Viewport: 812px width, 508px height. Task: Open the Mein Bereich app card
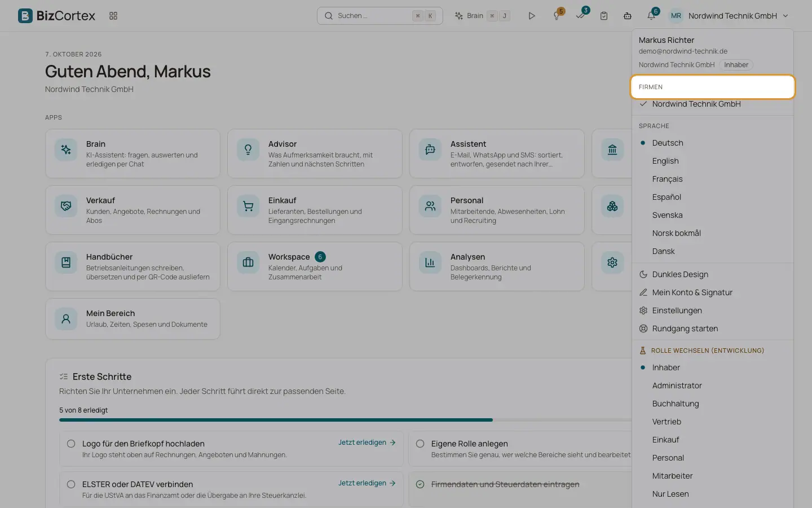pyautogui.click(x=133, y=319)
